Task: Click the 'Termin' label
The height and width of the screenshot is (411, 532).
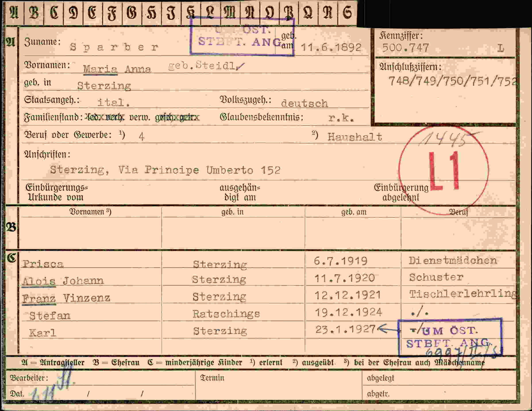Action: coord(212,378)
